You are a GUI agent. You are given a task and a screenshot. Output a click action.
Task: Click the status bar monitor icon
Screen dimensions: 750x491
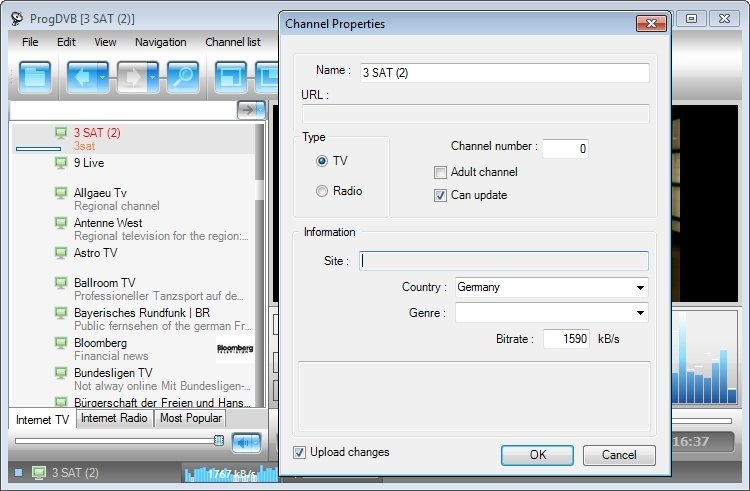click(x=39, y=473)
